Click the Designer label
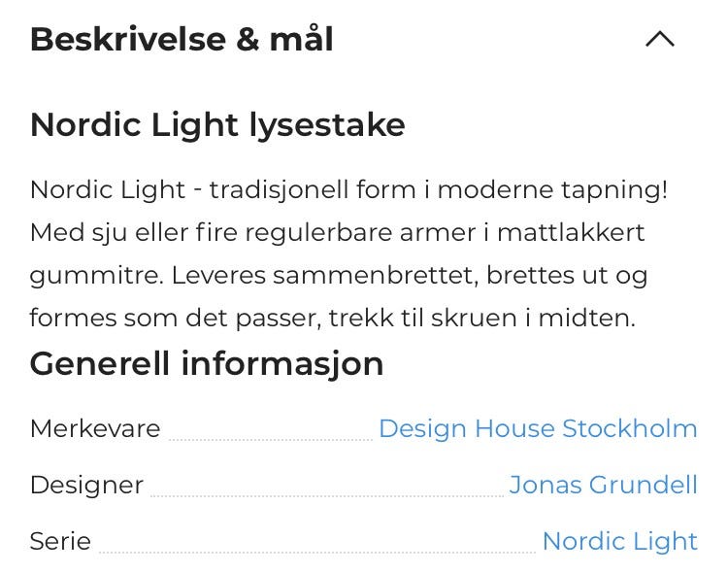Image resolution: width=728 pixels, height=573 pixels. [x=86, y=485]
